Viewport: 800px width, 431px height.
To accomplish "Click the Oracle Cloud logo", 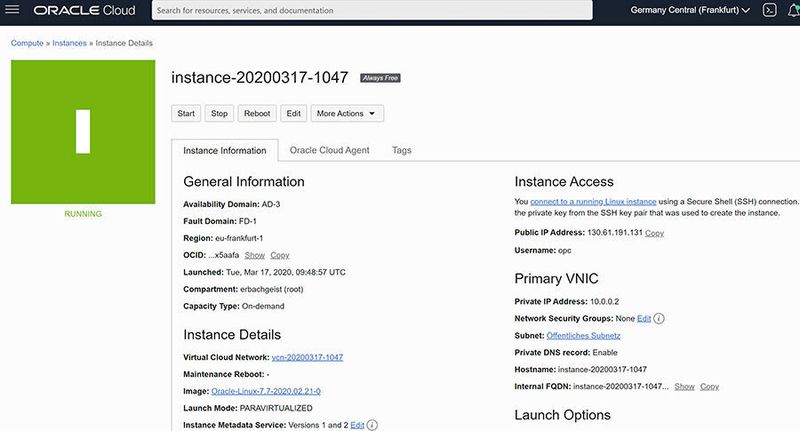I will tap(87, 11).
